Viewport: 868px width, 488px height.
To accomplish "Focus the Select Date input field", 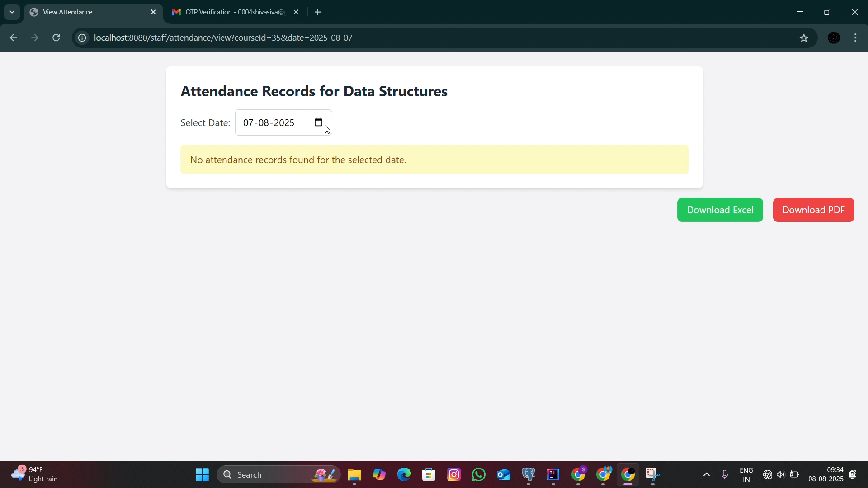I will pyautogui.click(x=283, y=122).
